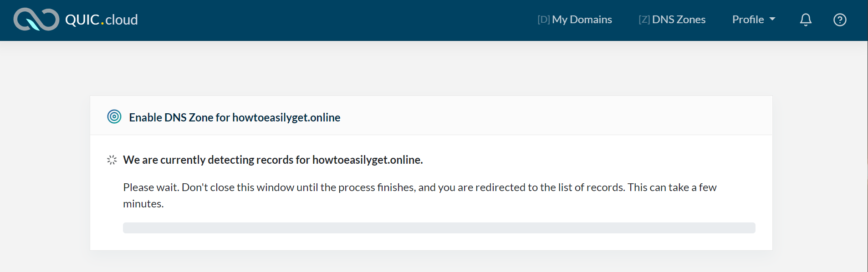Click the QUIC.cloud brand name text
The width and height of the screenshot is (868, 272).
point(102,20)
